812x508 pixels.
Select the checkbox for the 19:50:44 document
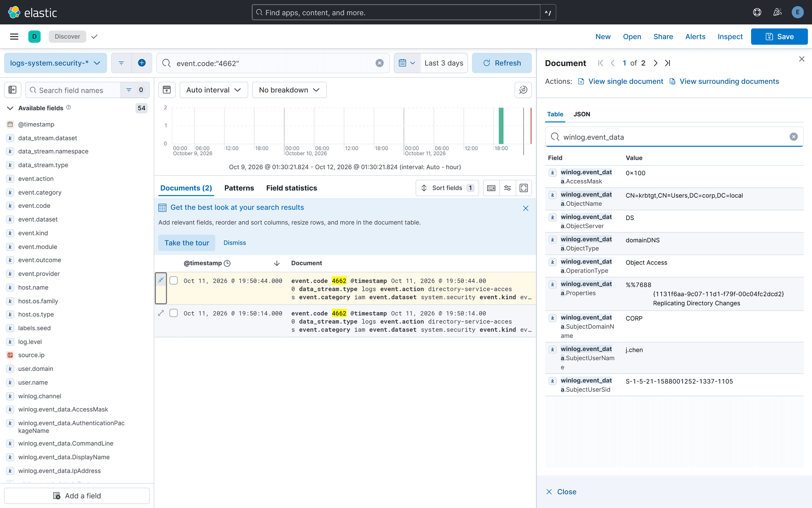tap(173, 280)
